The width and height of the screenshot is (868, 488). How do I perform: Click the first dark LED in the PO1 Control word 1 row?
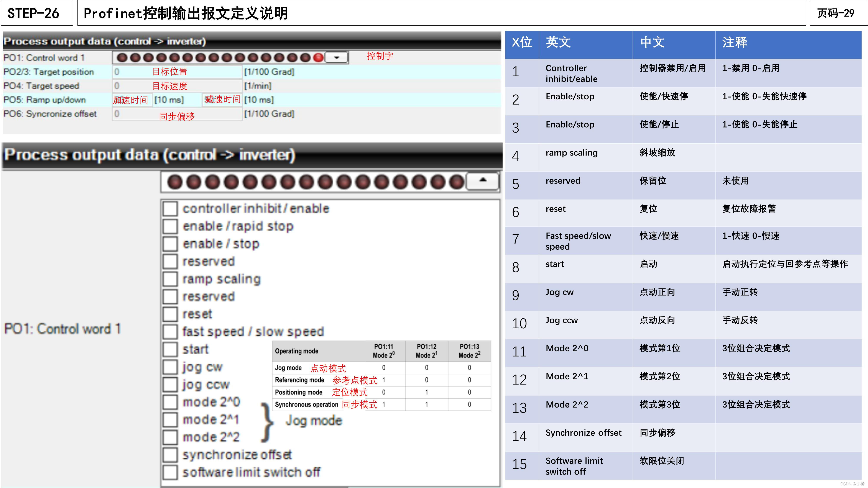122,58
